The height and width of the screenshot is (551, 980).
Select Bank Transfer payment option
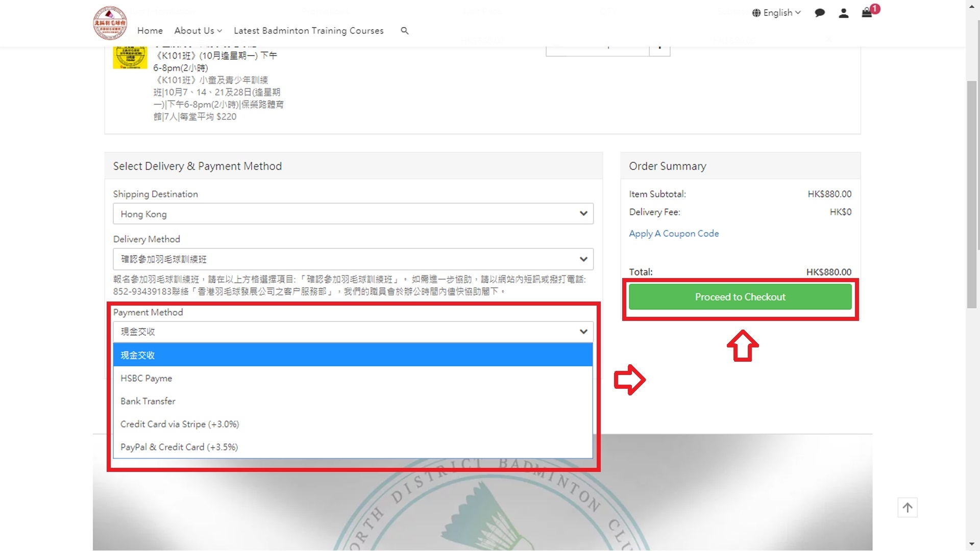pyautogui.click(x=148, y=401)
